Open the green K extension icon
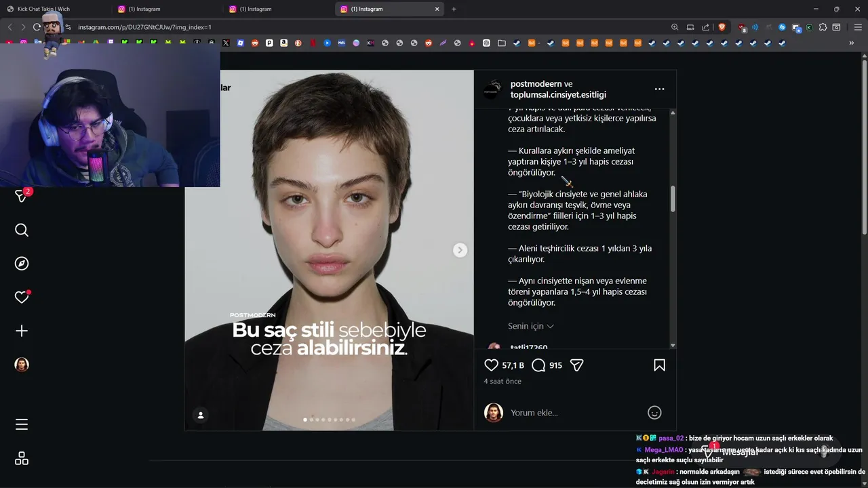Viewport: 868px width, 488px height. 809,27
